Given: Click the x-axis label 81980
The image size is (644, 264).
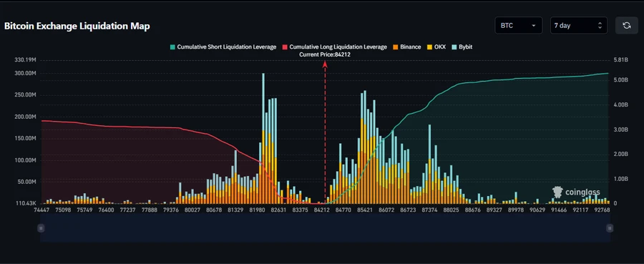Looking at the screenshot, I should click(x=257, y=210).
